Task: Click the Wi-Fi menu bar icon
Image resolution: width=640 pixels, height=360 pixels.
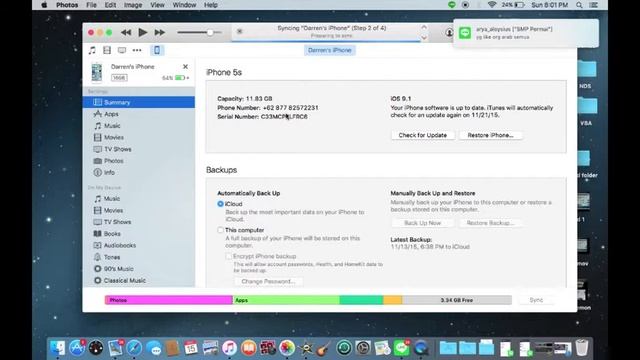Action: click(492, 5)
